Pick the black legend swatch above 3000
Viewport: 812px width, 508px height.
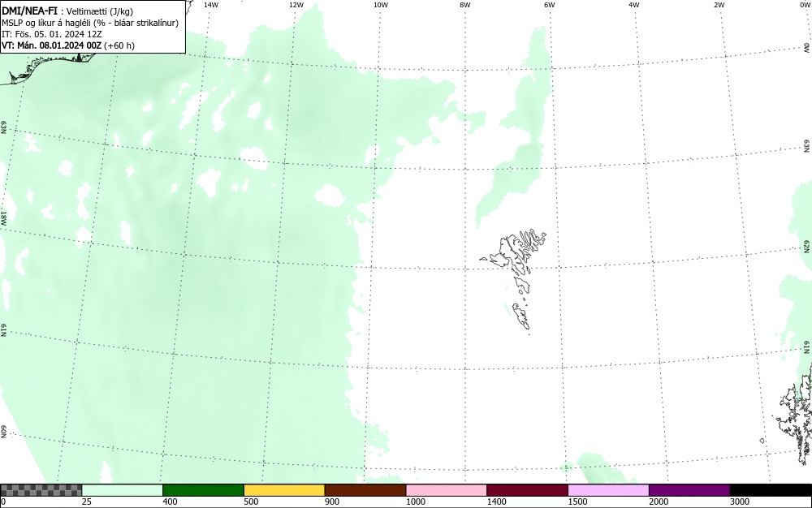point(771,490)
